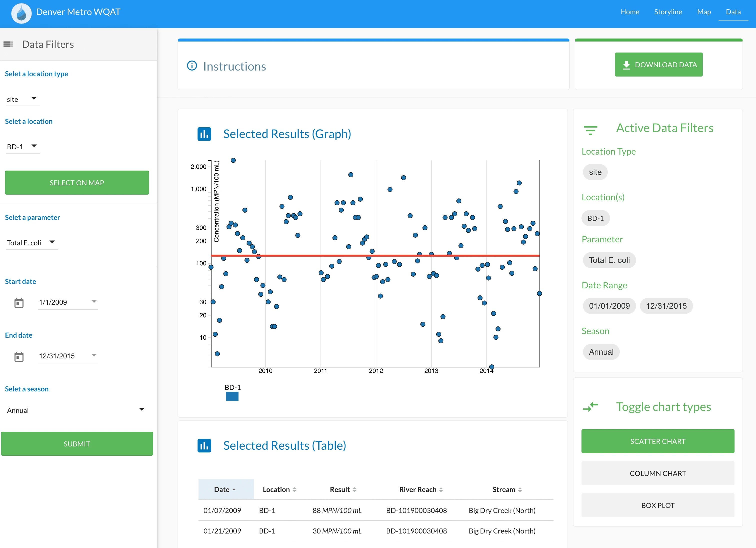Screen dimensions: 756x548
Task: Switch to the Map navigation tab
Action: coord(704,12)
